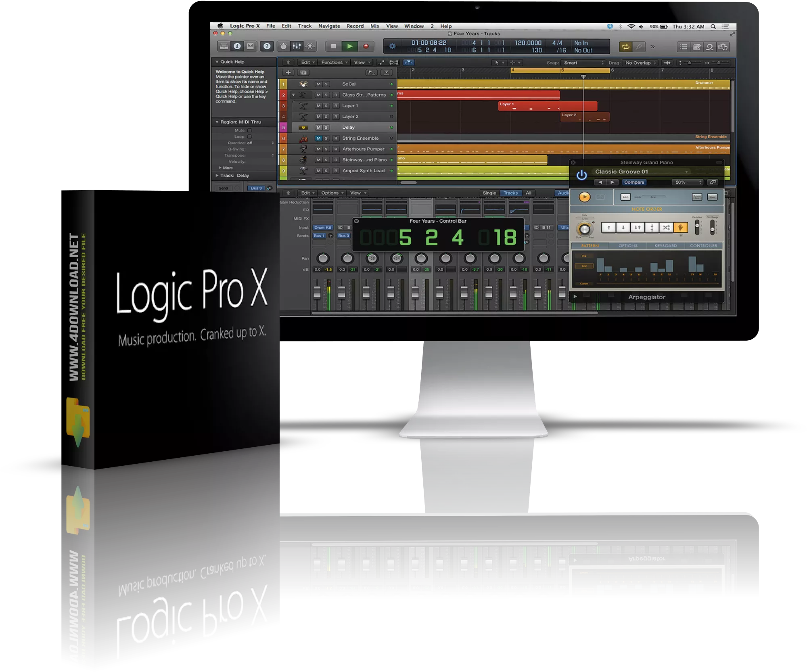The height and width of the screenshot is (672, 807).
Task: Click the Steinway piano track icon
Action: click(303, 160)
